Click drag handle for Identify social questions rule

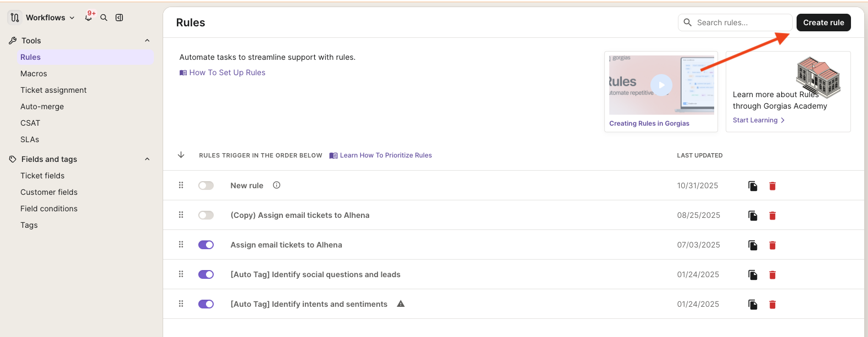181,274
